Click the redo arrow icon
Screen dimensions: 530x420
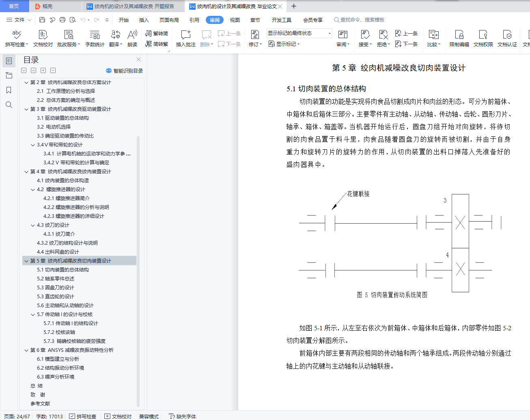coord(97,19)
